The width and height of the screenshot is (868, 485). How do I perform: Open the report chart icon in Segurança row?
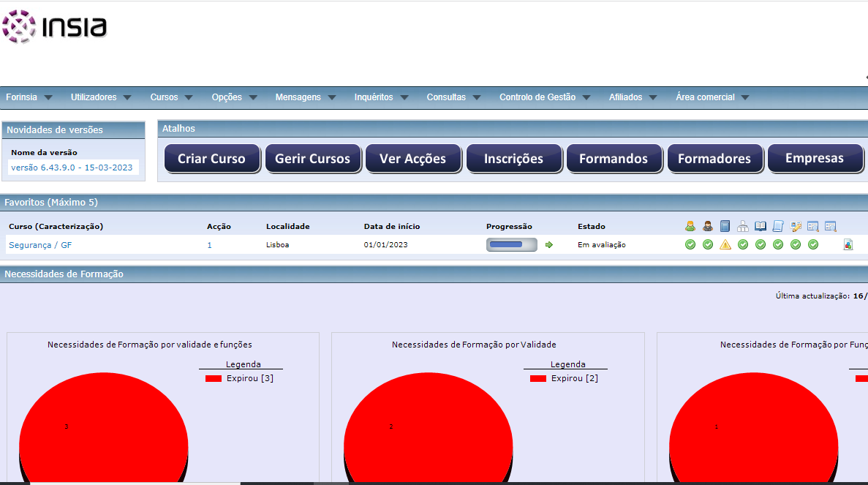[848, 245]
